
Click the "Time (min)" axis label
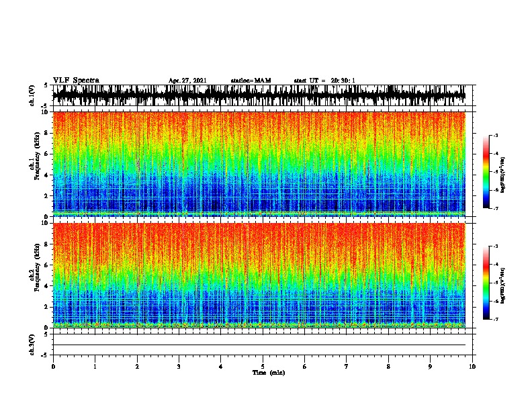[x=269, y=373]
